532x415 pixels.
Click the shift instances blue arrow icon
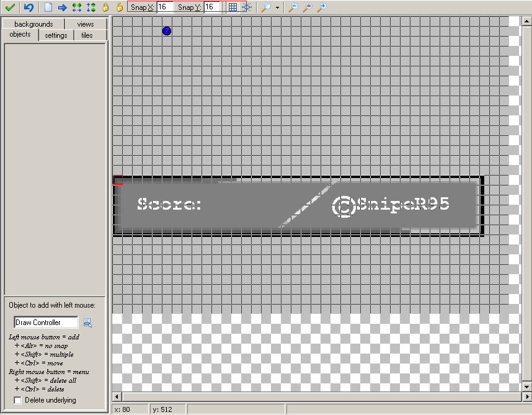point(62,7)
